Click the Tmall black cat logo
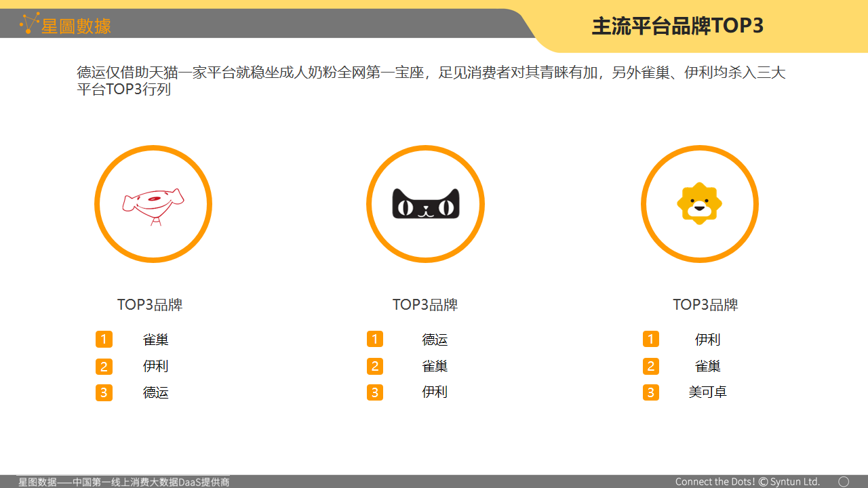This screenshot has width=868, height=488. [x=426, y=204]
